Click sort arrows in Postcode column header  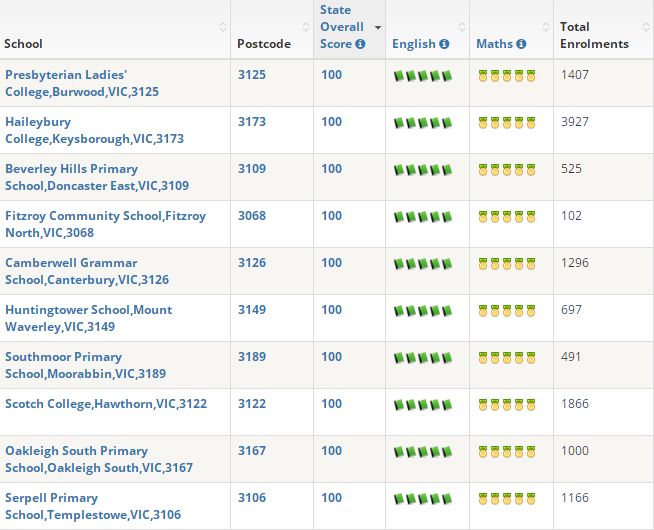(306, 27)
